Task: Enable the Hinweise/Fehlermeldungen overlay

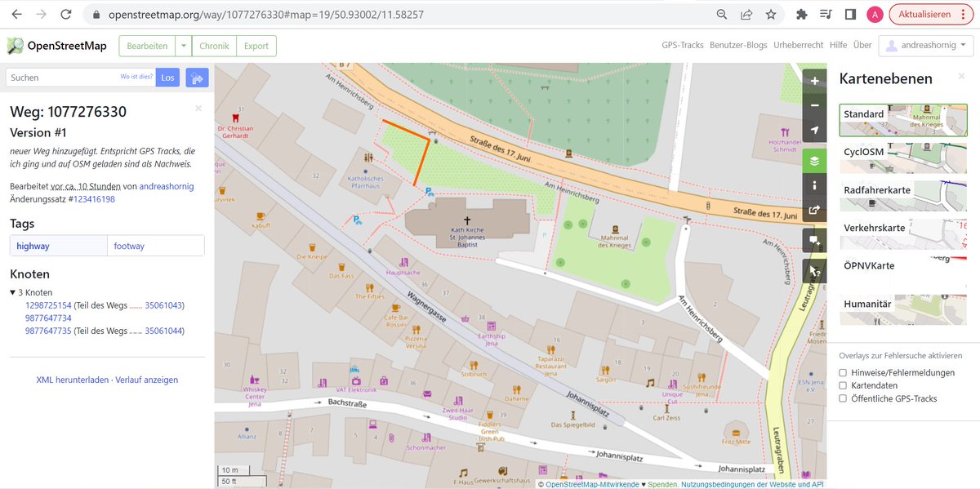Action: pyautogui.click(x=843, y=372)
